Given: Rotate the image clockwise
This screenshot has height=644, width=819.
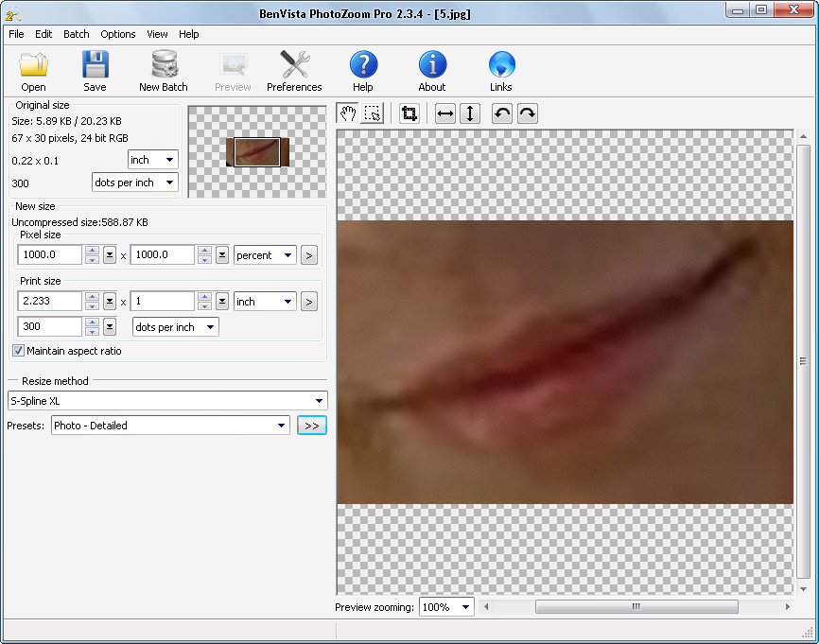Looking at the screenshot, I should click(528, 113).
